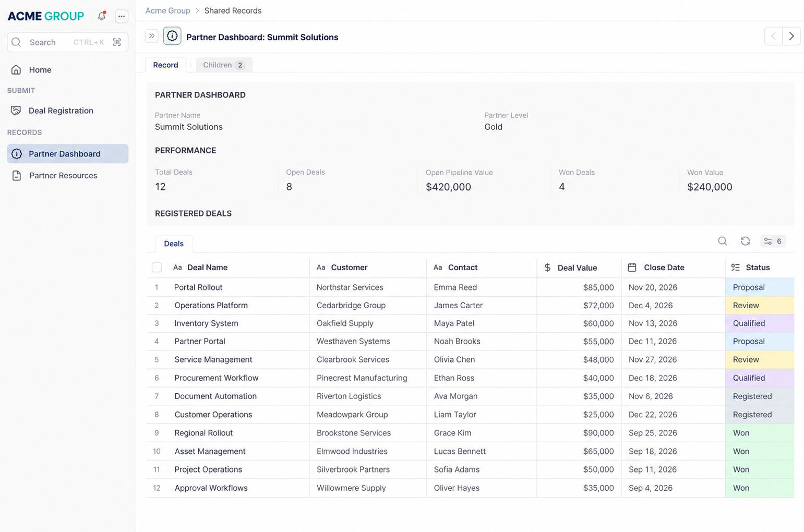Click the calendar icon in Close Date header
Image resolution: width=804 pixels, height=532 pixels.
[632, 268]
